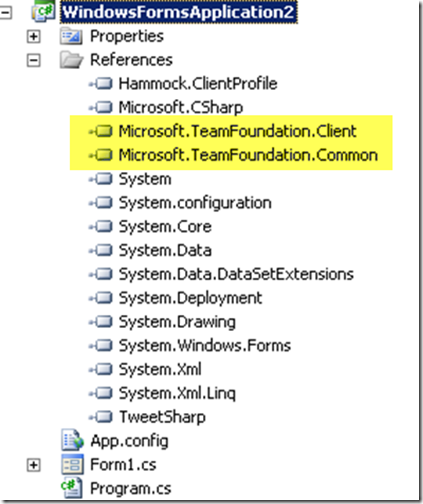Click the References folder icon
Image resolution: width=423 pixels, height=504 pixels.
point(71,60)
